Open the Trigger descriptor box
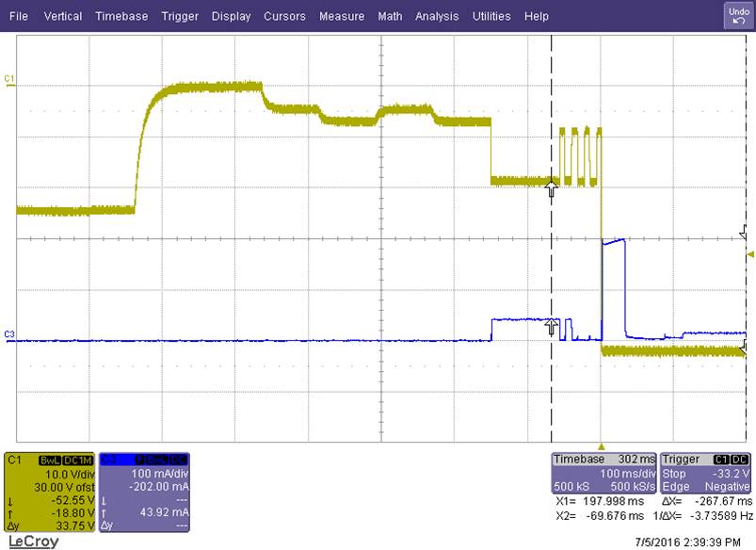 point(706,473)
